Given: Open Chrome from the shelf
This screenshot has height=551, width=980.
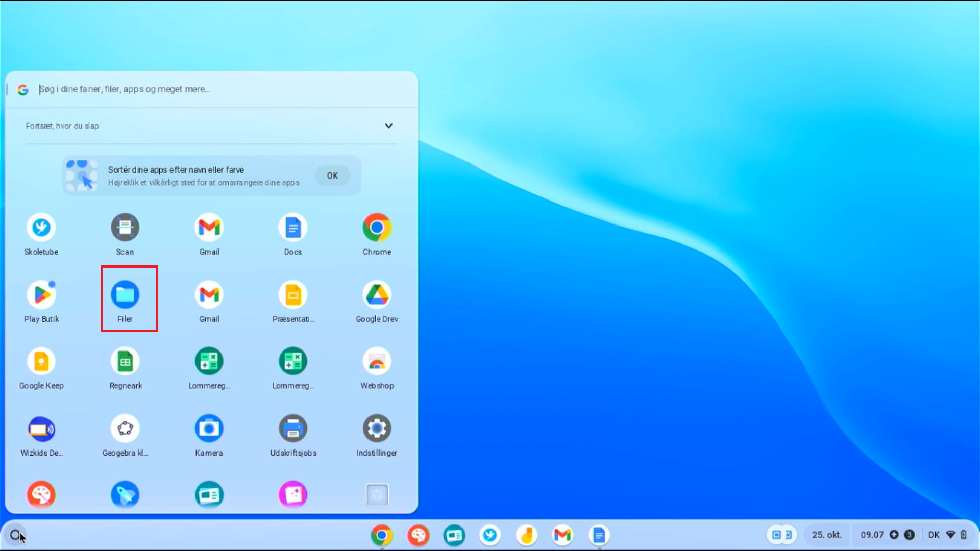Looking at the screenshot, I should (x=381, y=535).
